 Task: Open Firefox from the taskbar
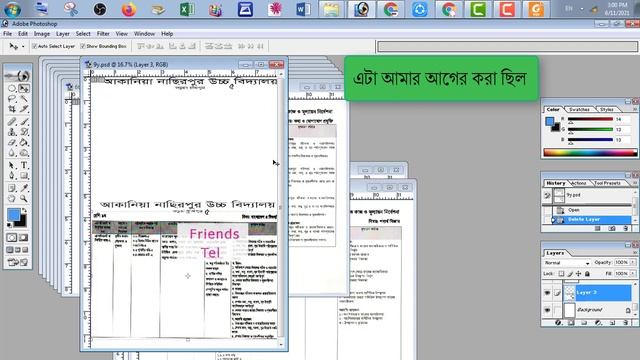[129, 9]
